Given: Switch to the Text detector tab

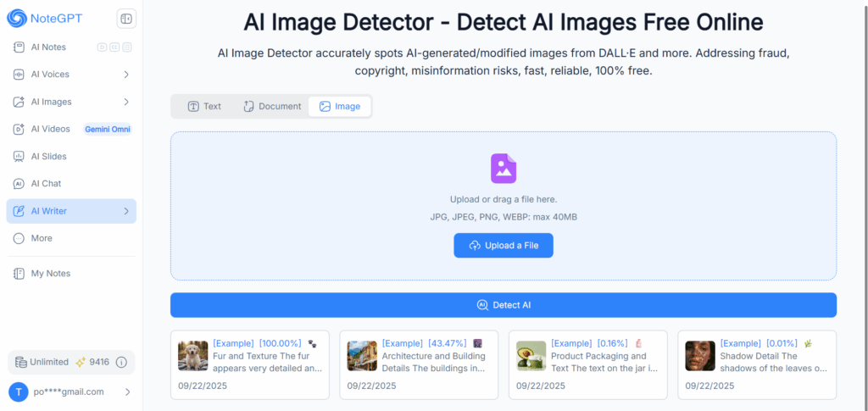Looking at the screenshot, I should click(x=203, y=106).
